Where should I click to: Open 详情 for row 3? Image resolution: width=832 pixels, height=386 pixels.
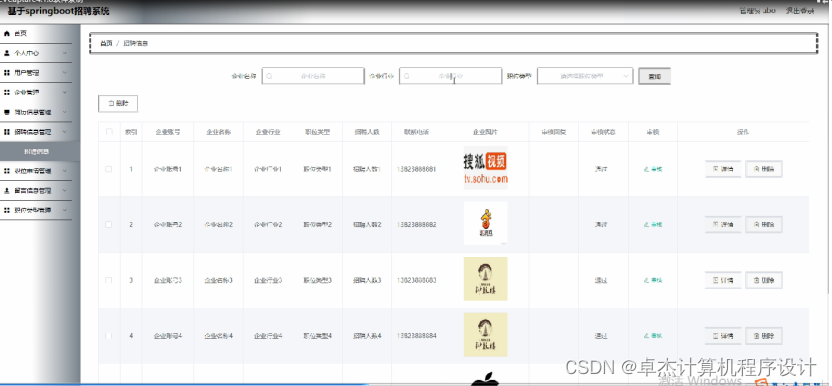723,280
